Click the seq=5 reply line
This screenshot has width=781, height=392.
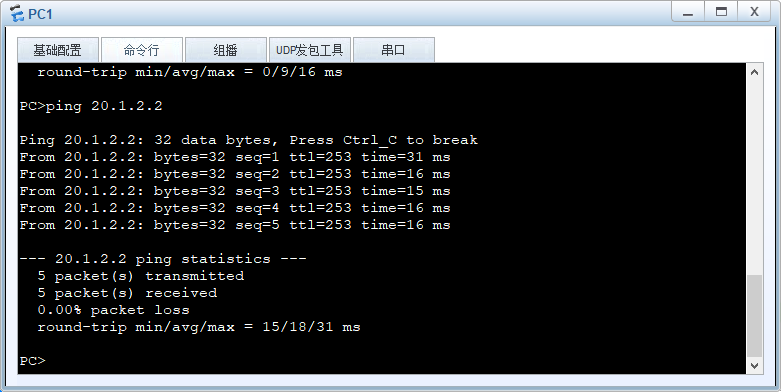[x=235, y=225]
